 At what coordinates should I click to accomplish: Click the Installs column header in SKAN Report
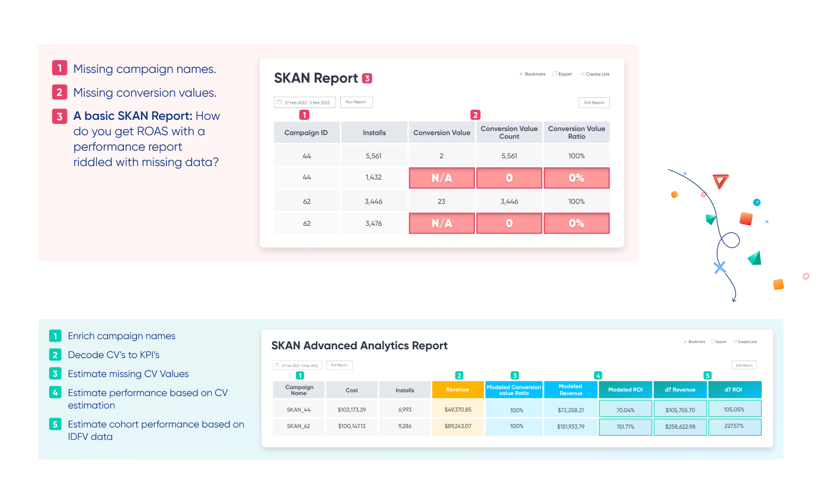[x=374, y=133]
